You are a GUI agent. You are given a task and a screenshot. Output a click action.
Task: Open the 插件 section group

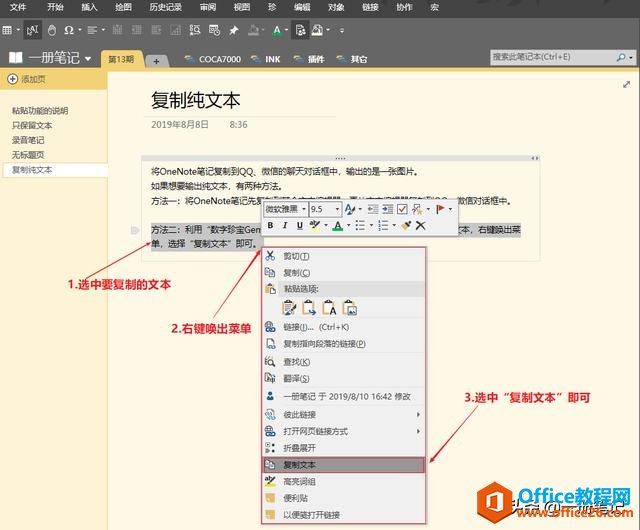[309, 59]
